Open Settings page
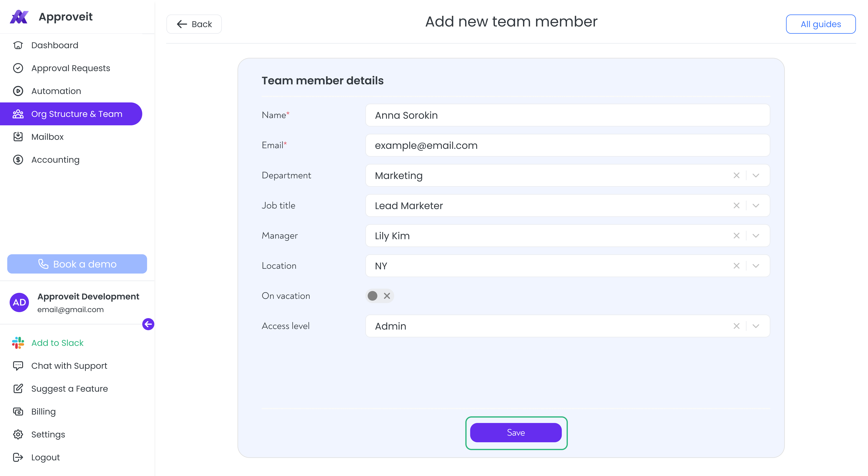The width and height of the screenshot is (868, 476). (x=48, y=435)
